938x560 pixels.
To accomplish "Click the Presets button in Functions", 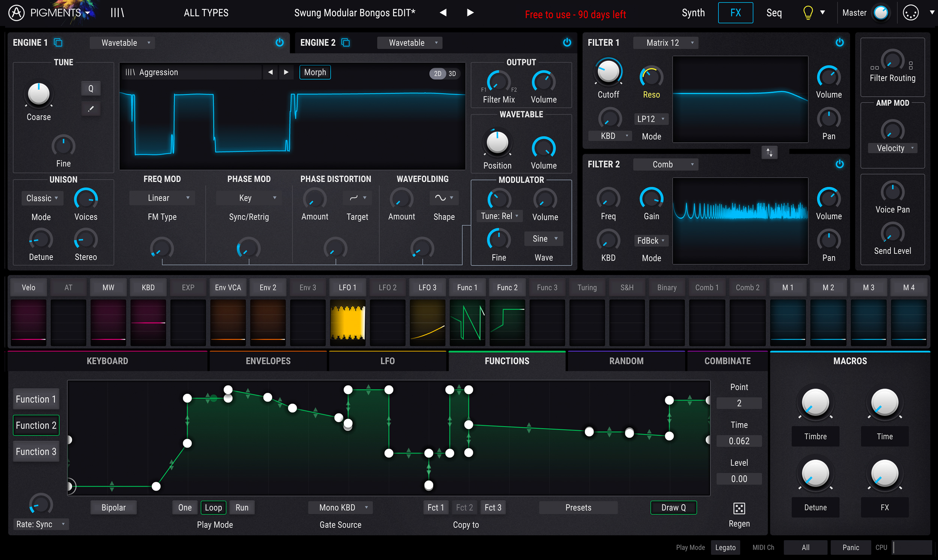I will 578,508.
